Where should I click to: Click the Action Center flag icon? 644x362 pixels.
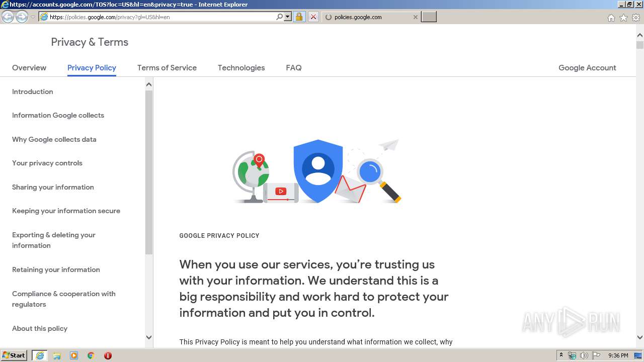[596, 355]
